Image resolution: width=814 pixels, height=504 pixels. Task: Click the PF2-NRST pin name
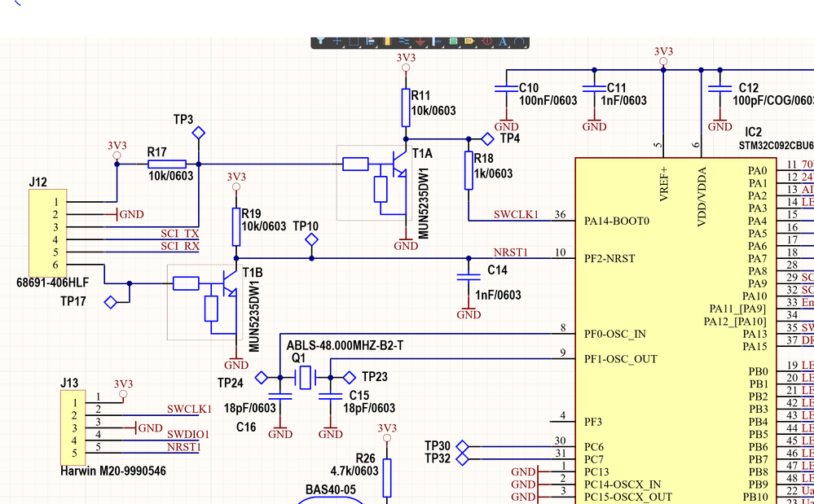[x=610, y=259]
